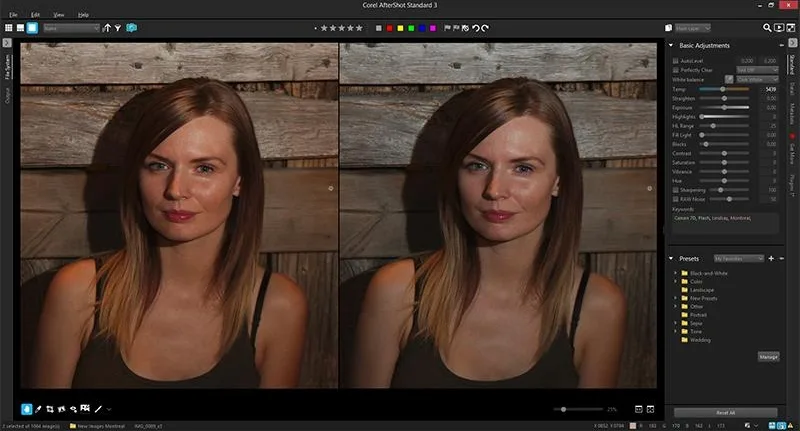The height and width of the screenshot is (431, 800).
Task: Click the blue camera capture icon
Action: click(x=132, y=28)
